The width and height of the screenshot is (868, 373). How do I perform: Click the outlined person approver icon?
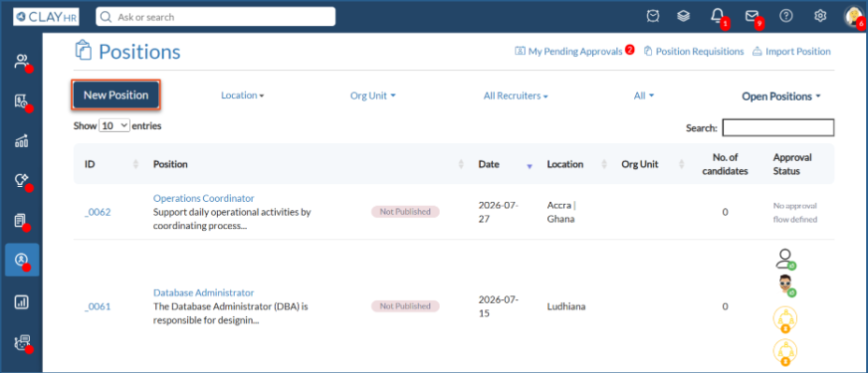[784, 258]
